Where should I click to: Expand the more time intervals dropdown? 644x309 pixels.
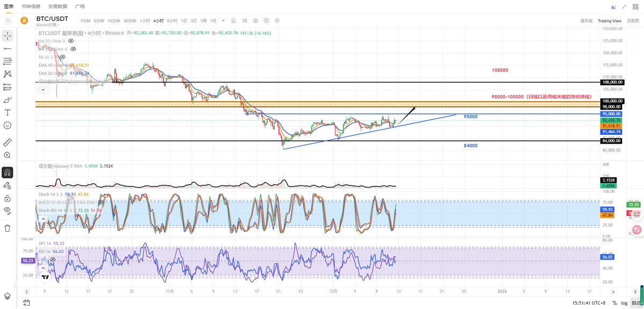coord(223,20)
